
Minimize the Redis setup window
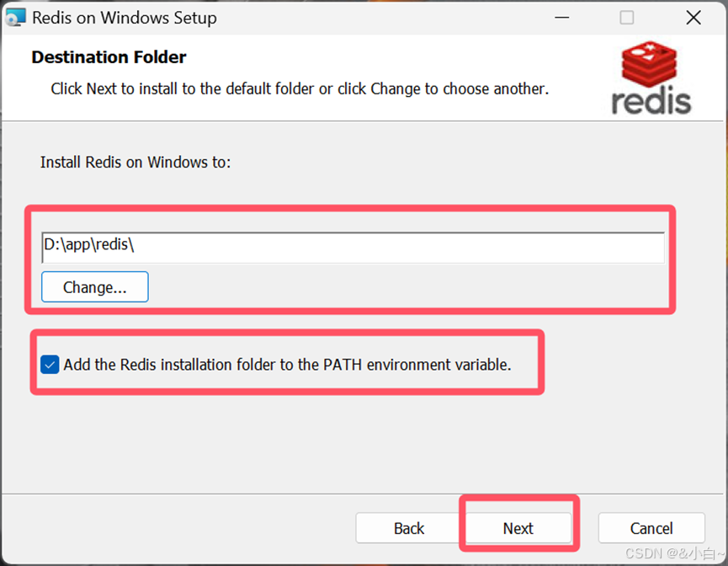tap(562, 18)
